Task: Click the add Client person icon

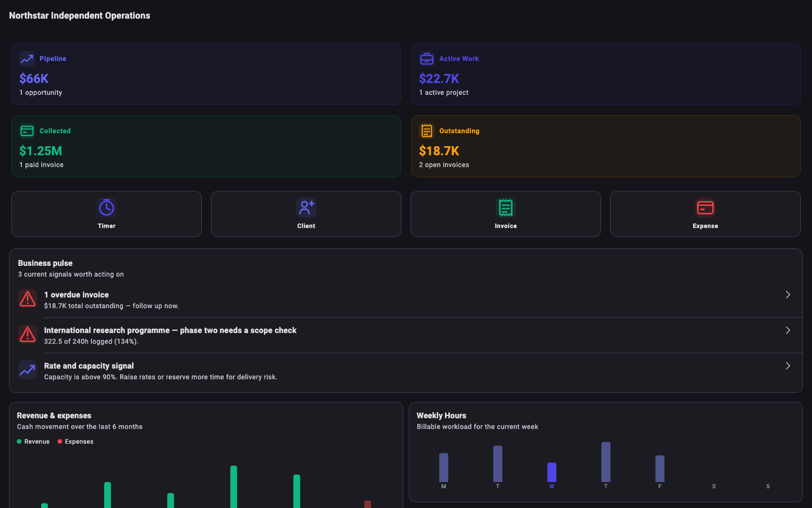Action: 306,208
